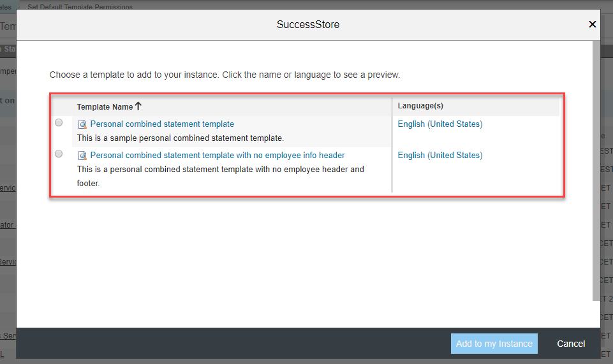
Task: Toggle ascending sort arrow next to Template Name
Action: click(x=138, y=106)
